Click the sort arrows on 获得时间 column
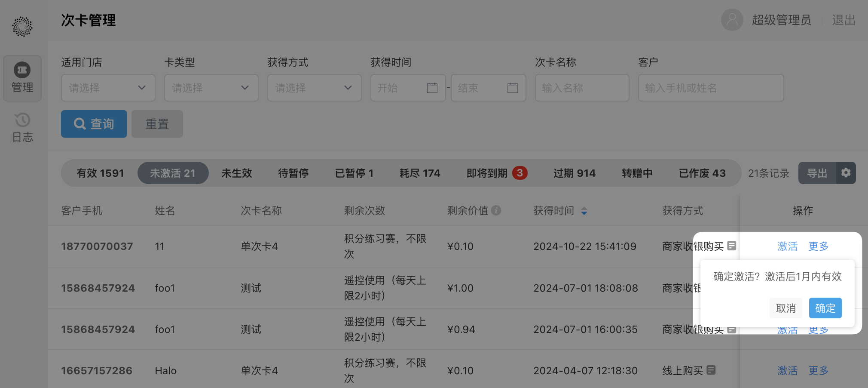The width and height of the screenshot is (868, 388). pos(584,211)
